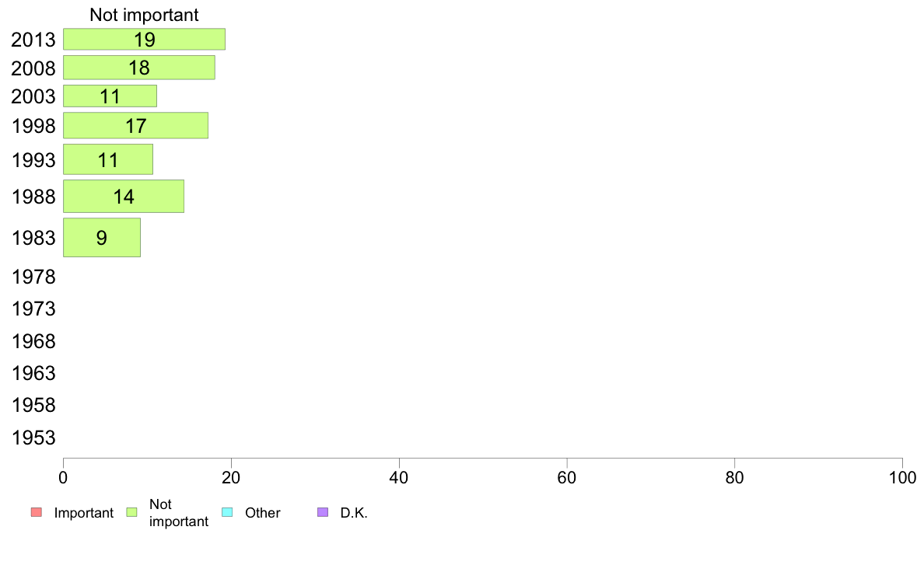Click the Other legend label
924x572 pixels.
pyautogui.click(x=263, y=513)
